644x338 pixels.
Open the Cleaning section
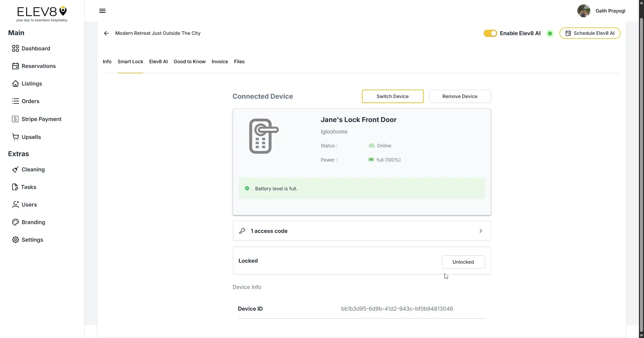[33, 169]
